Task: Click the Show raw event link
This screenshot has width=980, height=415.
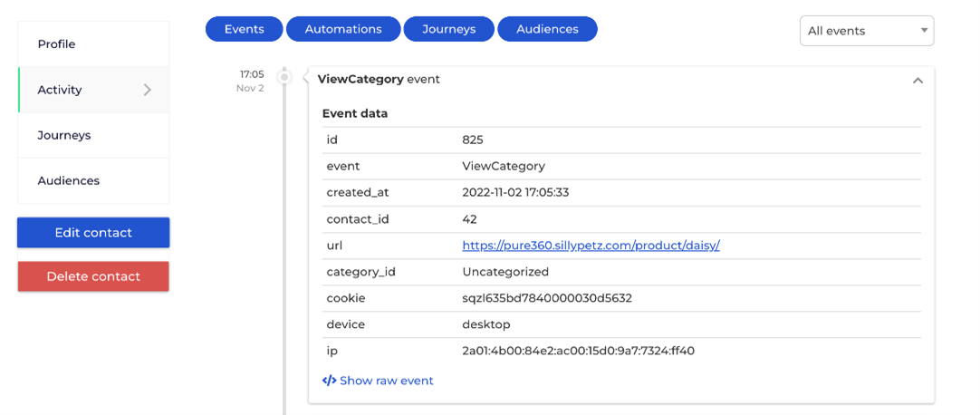Action: pyautogui.click(x=386, y=381)
